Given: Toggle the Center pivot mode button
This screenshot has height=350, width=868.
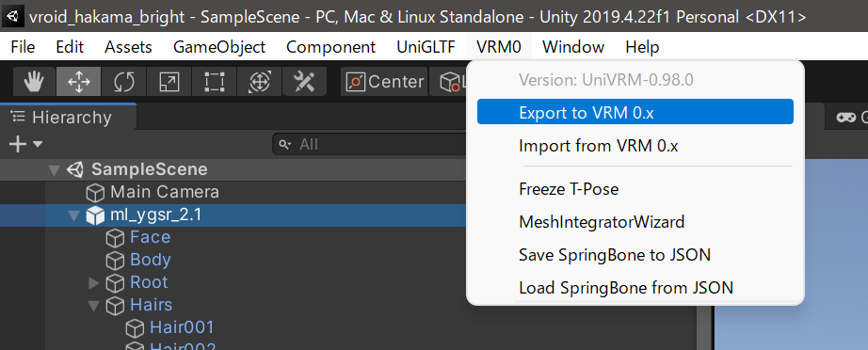Looking at the screenshot, I should [x=385, y=82].
